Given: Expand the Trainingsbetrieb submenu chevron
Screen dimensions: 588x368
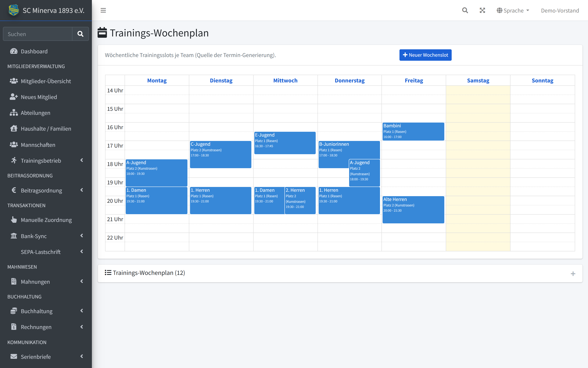Looking at the screenshot, I should click(82, 160).
